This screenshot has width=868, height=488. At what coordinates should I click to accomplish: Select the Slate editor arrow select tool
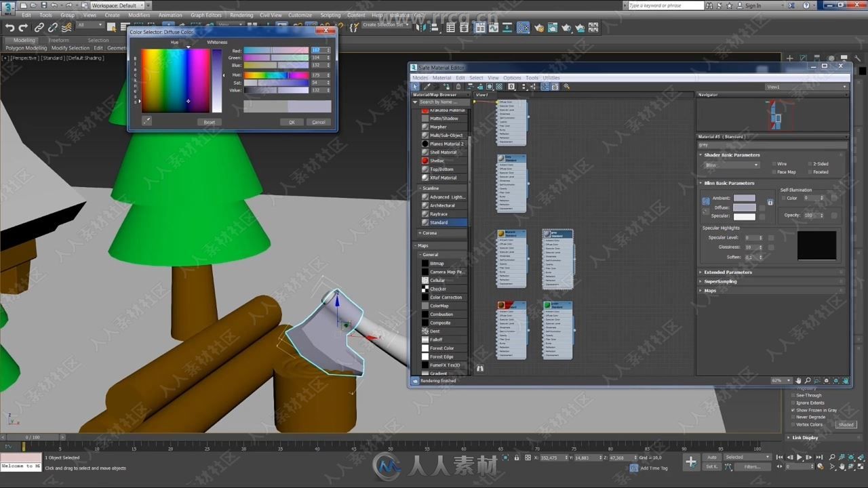pyautogui.click(x=416, y=87)
